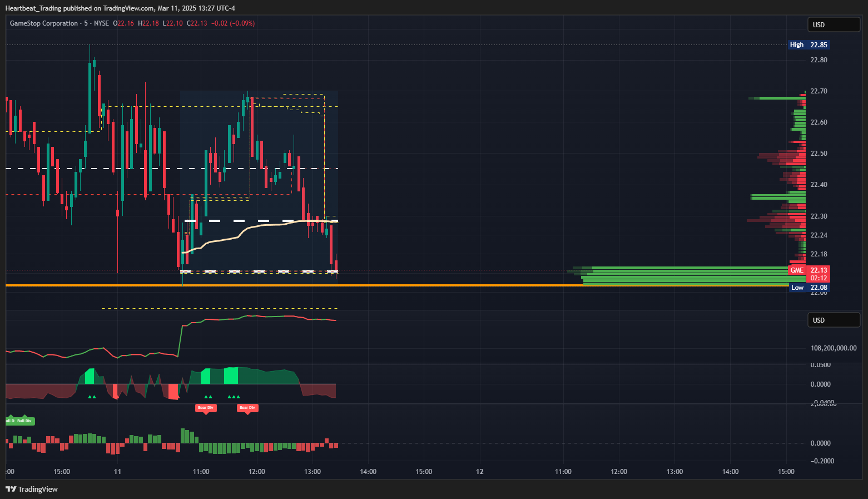Click the High 22.85 price label
Image resolution: width=868 pixels, height=499 pixels.
point(810,45)
